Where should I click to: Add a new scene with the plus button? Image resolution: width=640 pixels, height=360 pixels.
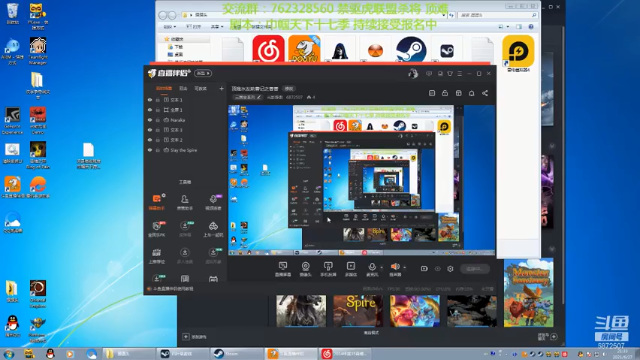coord(222,89)
